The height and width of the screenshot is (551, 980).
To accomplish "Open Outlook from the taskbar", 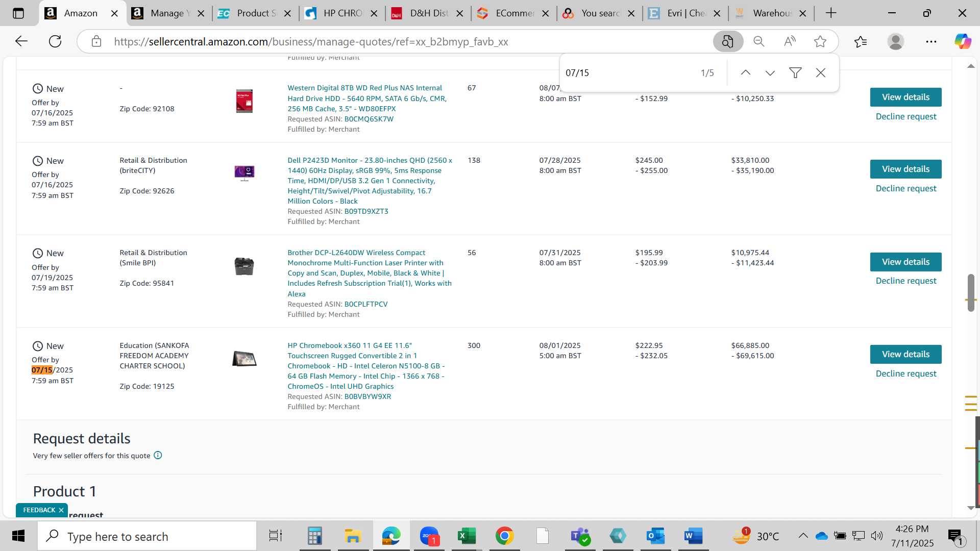I will (x=655, y=536).
